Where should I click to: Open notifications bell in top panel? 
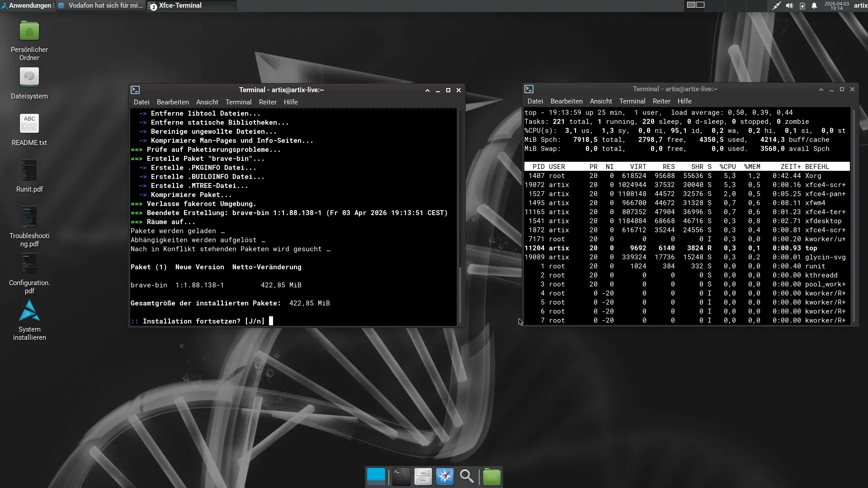tap(814, 6)
